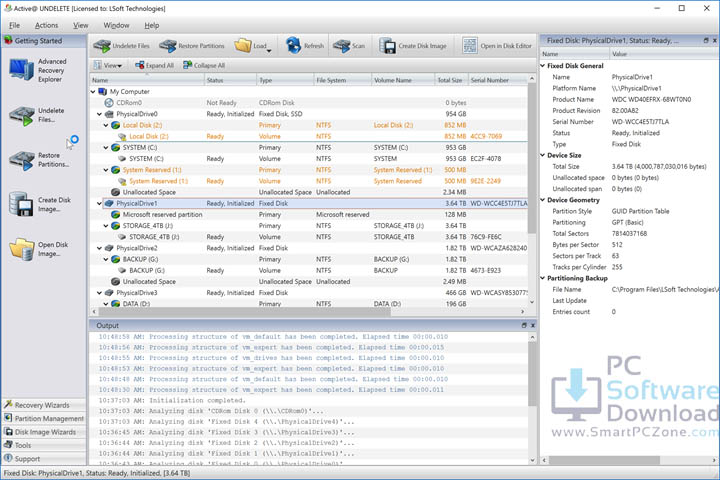Close the Output panel
The image size is (720, 480).
(533, 325)
